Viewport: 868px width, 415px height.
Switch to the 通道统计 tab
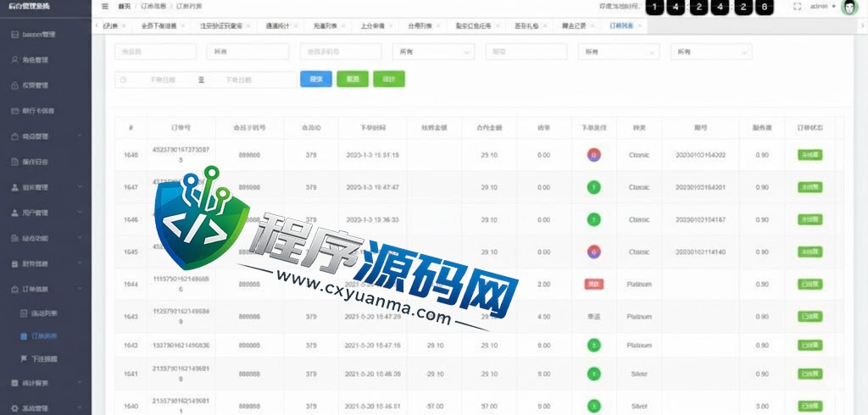(x=277, y=26)
